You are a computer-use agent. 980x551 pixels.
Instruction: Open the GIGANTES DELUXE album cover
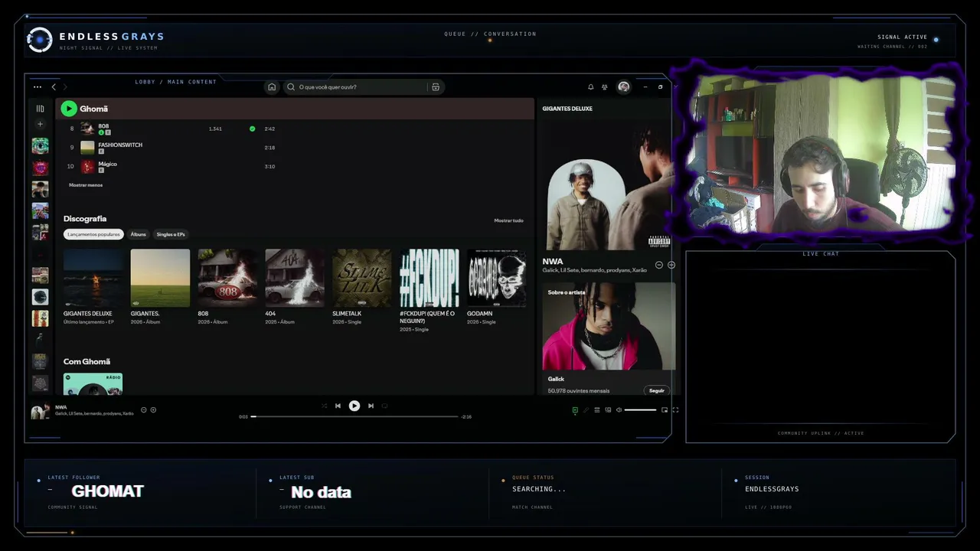(x=93, y=278)
